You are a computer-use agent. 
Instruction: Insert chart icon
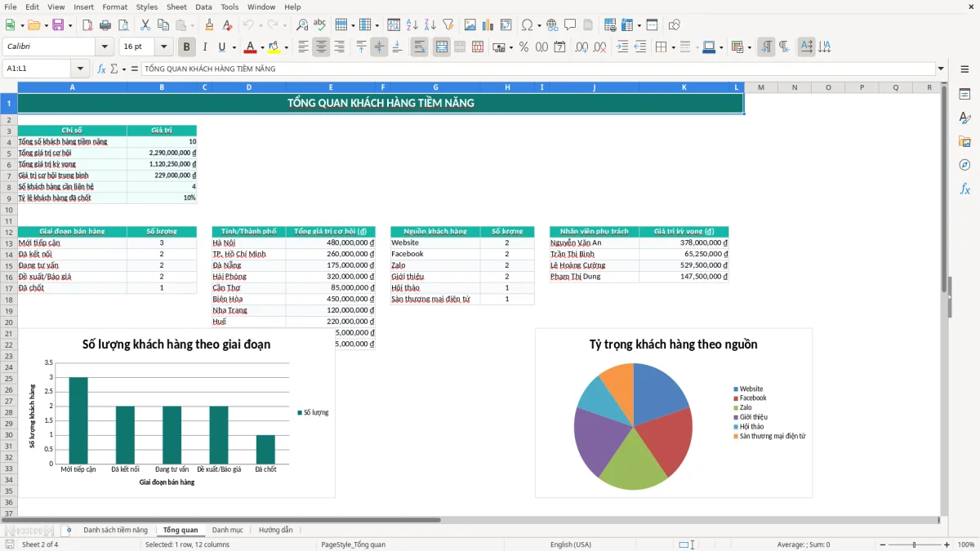click(488, 25)
